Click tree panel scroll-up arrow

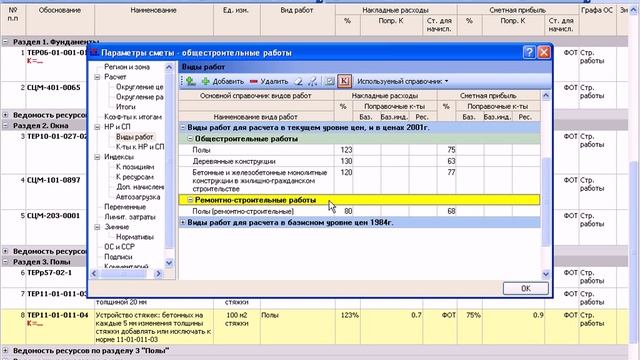tap(169, 67)
